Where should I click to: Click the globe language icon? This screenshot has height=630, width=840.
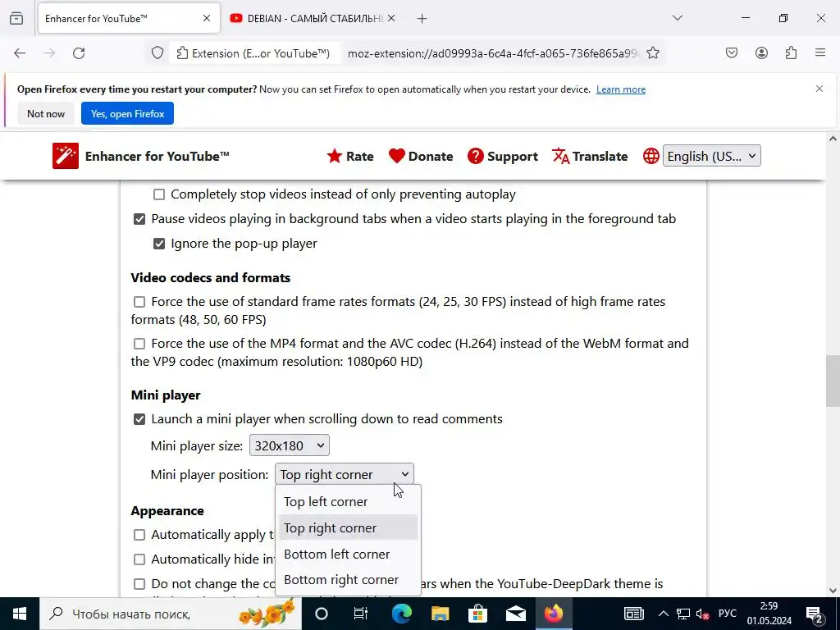click(x=651, y=156)
